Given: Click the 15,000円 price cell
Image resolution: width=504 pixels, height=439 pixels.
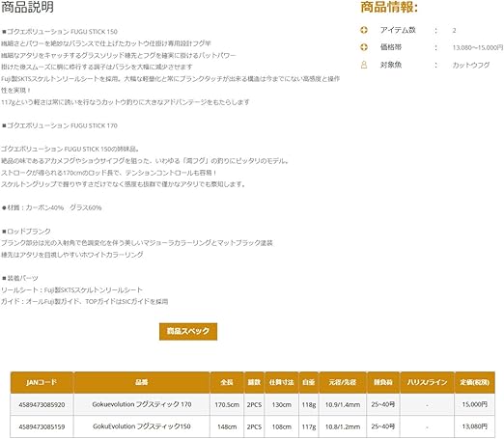Looking at the screenshot, I should [475, 404].
